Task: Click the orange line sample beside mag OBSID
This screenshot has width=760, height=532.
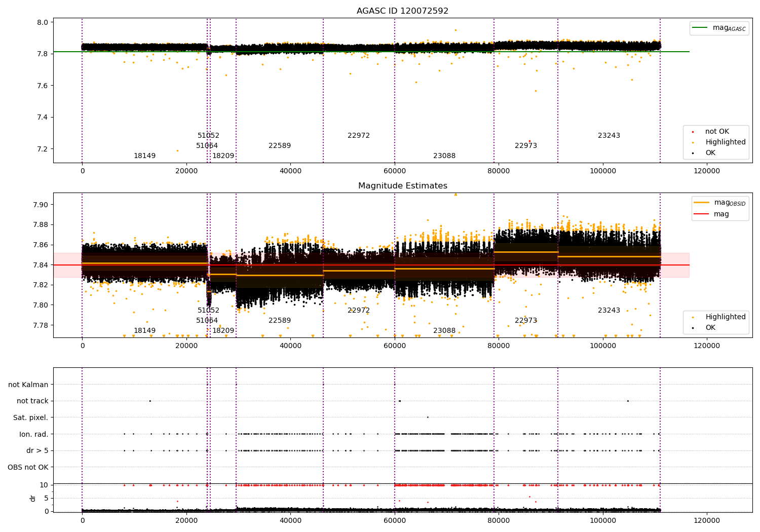Action: tap(702, 203)
